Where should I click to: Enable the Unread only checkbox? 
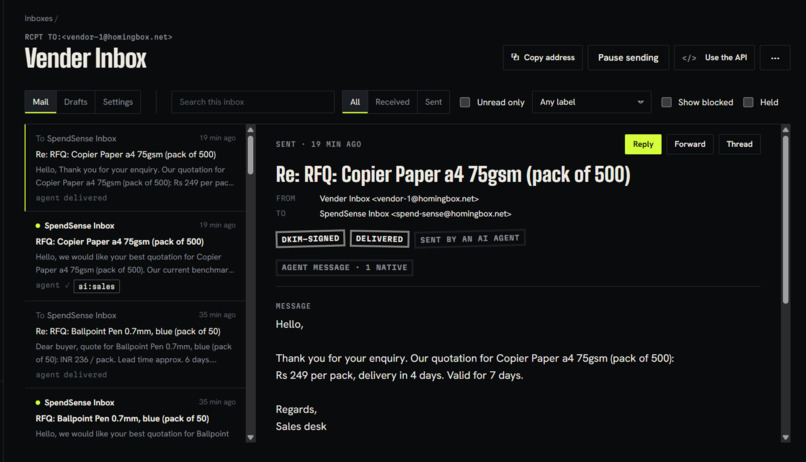pyautogui.click(x=465, y=102)
